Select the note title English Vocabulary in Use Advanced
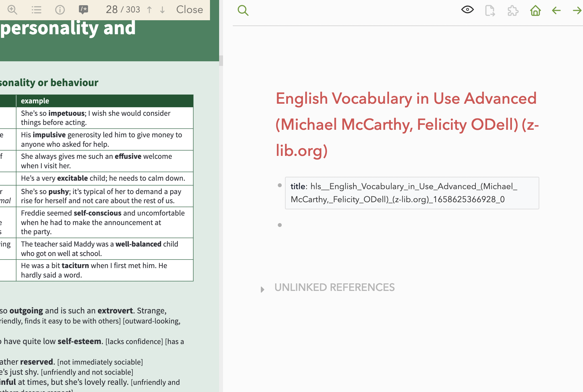The image size is (583, 392). (406, 124)
